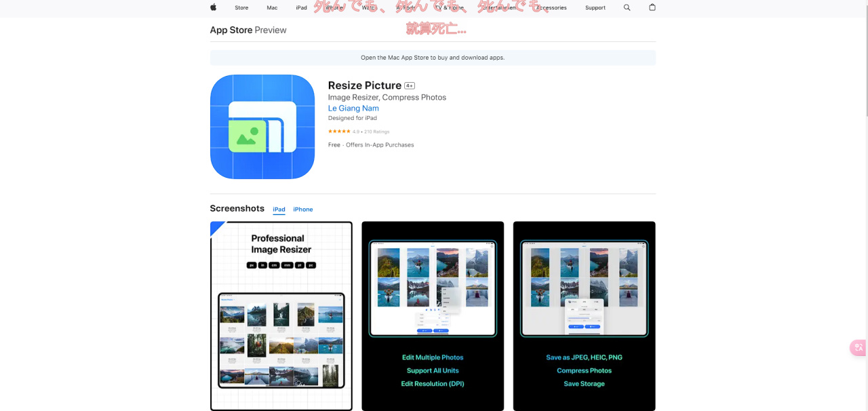
Task: Switch to the iPhone screenshots tab
Action: (303, 210)
